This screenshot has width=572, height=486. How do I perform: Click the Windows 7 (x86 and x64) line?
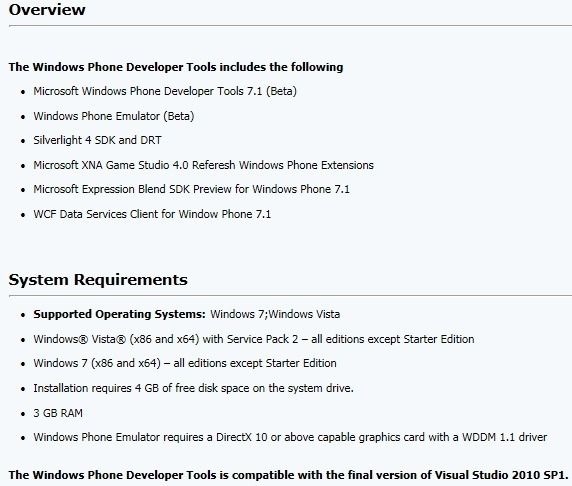pos(185,363)
